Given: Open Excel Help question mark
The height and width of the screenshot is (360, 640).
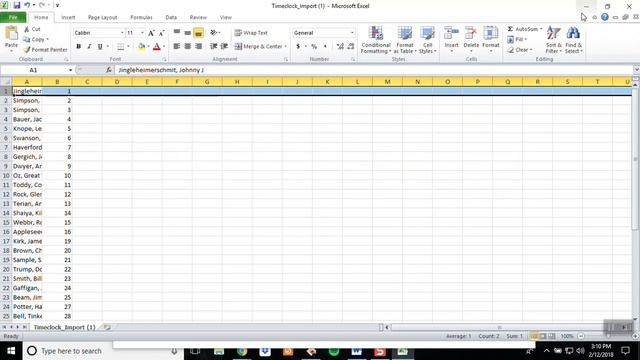Looking at the screenshot, I should (605, 17).
